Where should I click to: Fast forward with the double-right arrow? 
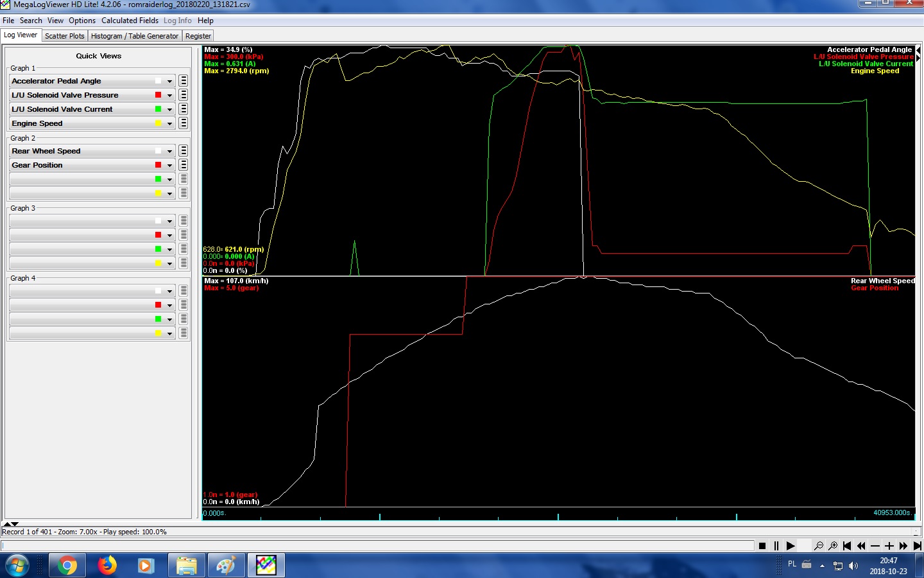coord(903,546)
